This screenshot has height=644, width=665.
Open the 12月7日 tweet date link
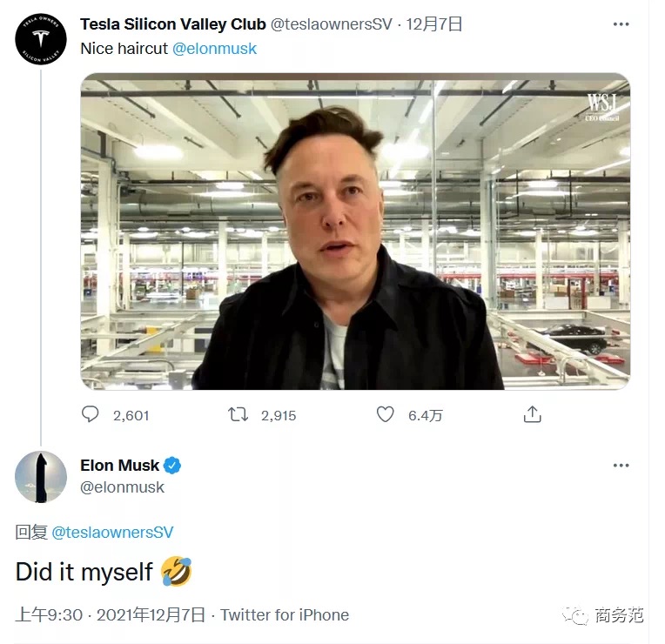click(433, 24)
